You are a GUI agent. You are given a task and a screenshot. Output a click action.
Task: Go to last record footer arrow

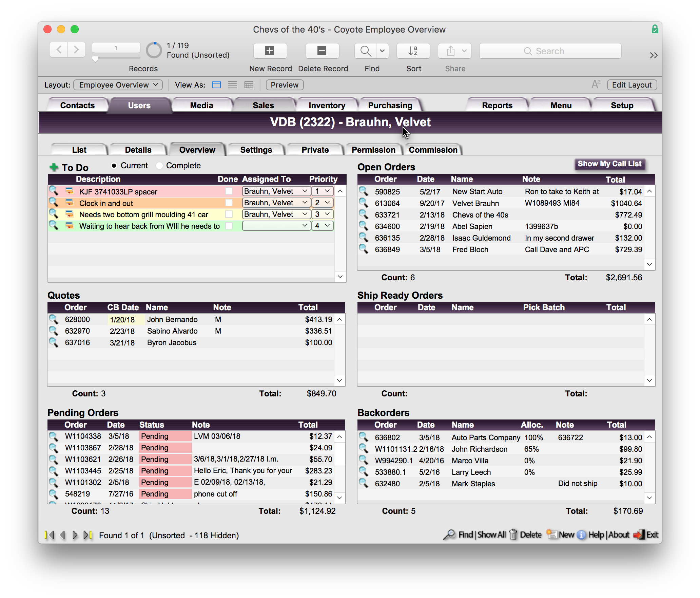point(88,535)
